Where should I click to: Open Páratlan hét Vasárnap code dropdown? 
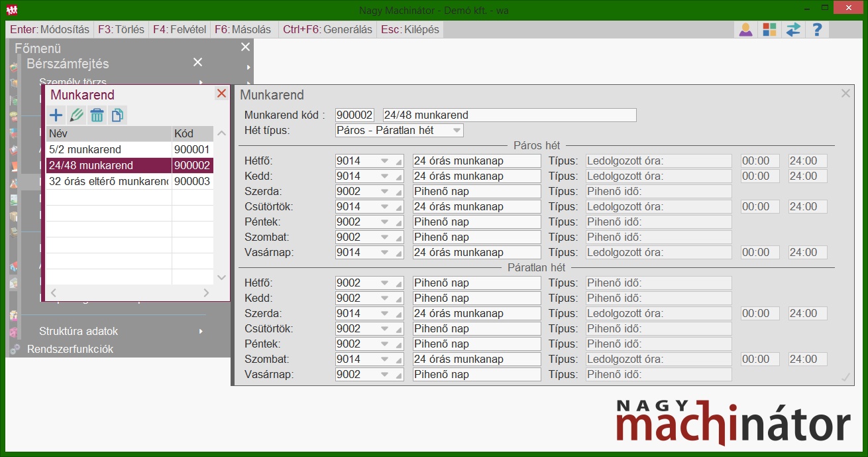(x=384, y=375)
